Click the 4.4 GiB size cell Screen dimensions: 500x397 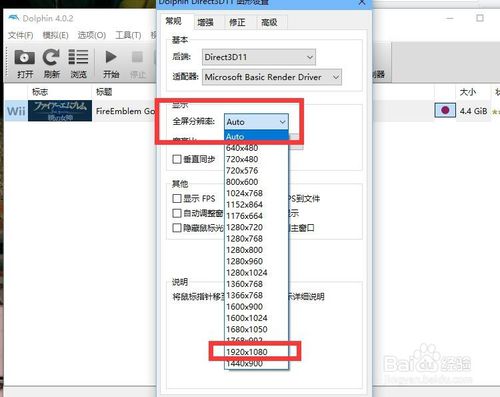473,111
